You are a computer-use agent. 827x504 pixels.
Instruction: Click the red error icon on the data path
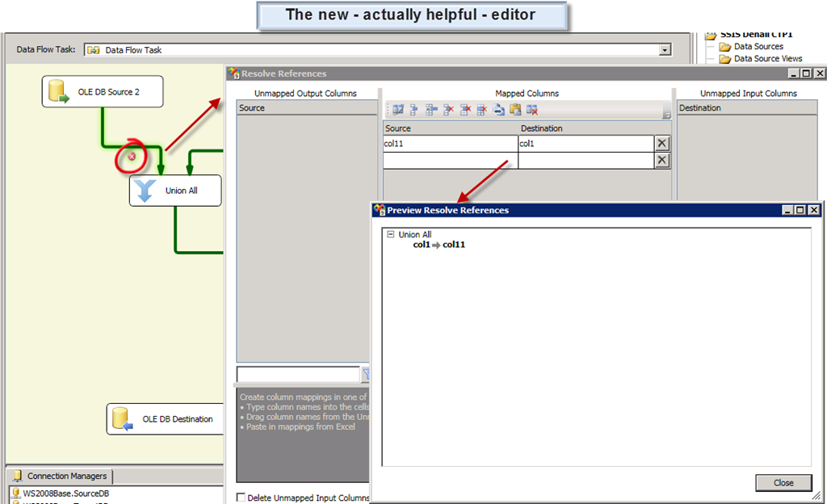pos(132,156)
